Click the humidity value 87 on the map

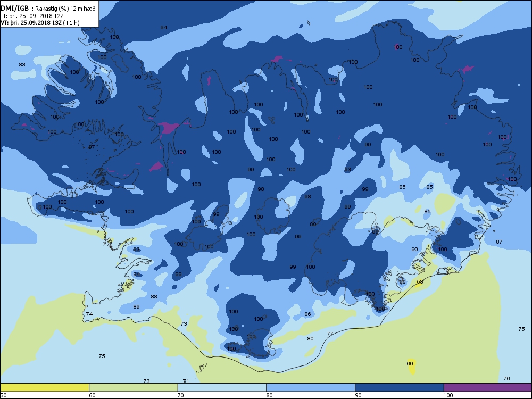(x=499, y=242)
